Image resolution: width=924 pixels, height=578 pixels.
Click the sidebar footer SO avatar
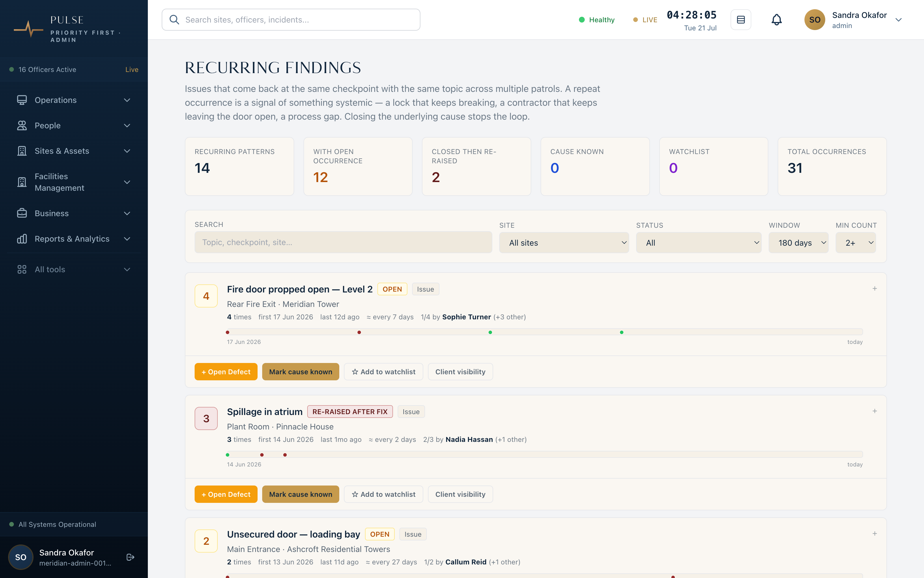21,557
